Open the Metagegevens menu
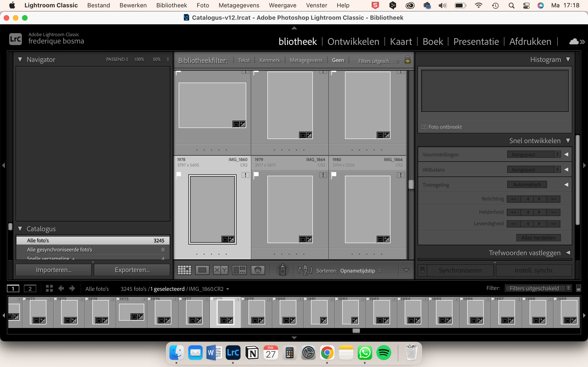This screenshot has width=588, height=367. click(239, 5)
